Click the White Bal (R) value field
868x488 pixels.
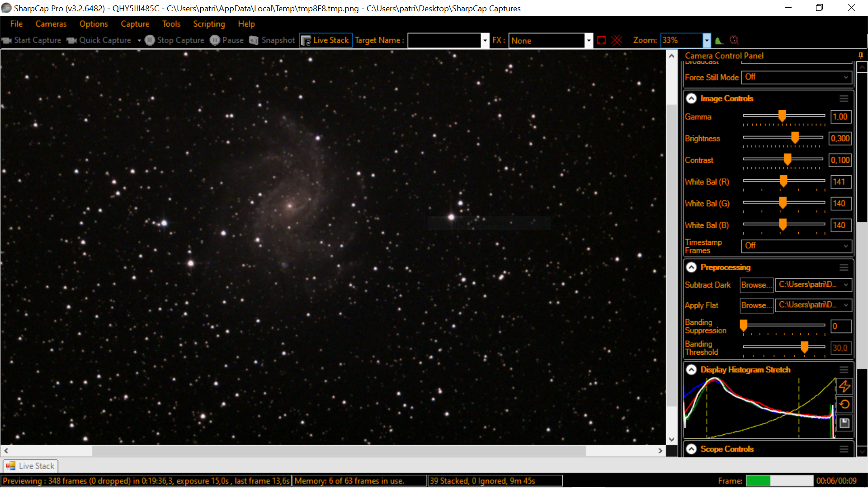click(841, 182)
